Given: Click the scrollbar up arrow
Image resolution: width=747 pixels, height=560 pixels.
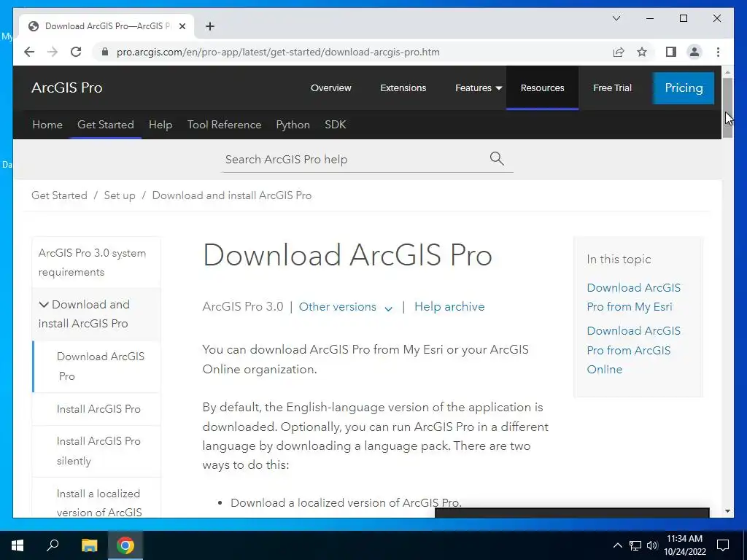Looking at the screenshot, I should [727, 72].
